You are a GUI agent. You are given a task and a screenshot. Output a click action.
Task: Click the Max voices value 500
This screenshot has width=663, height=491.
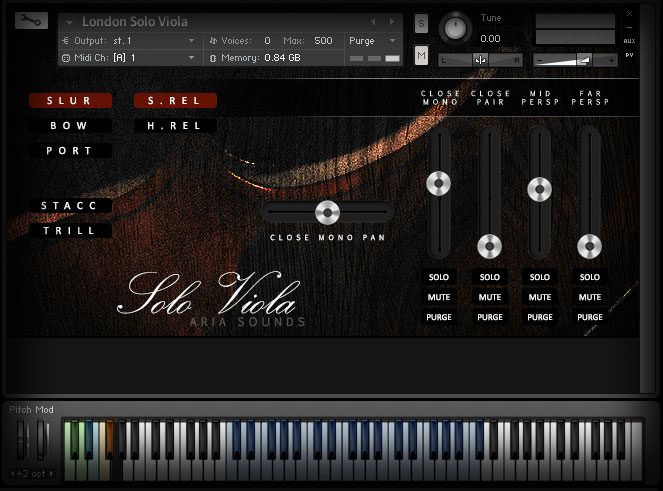(x=323, y=41)
